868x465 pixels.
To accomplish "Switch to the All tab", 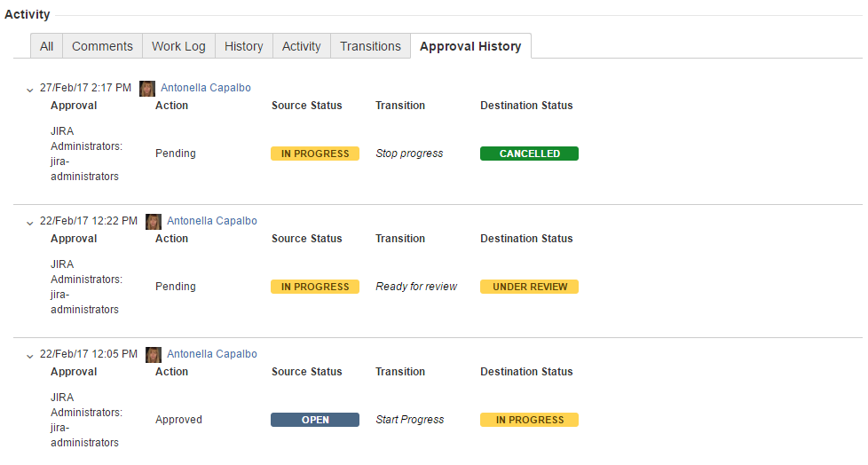I will tap(46, 46).
